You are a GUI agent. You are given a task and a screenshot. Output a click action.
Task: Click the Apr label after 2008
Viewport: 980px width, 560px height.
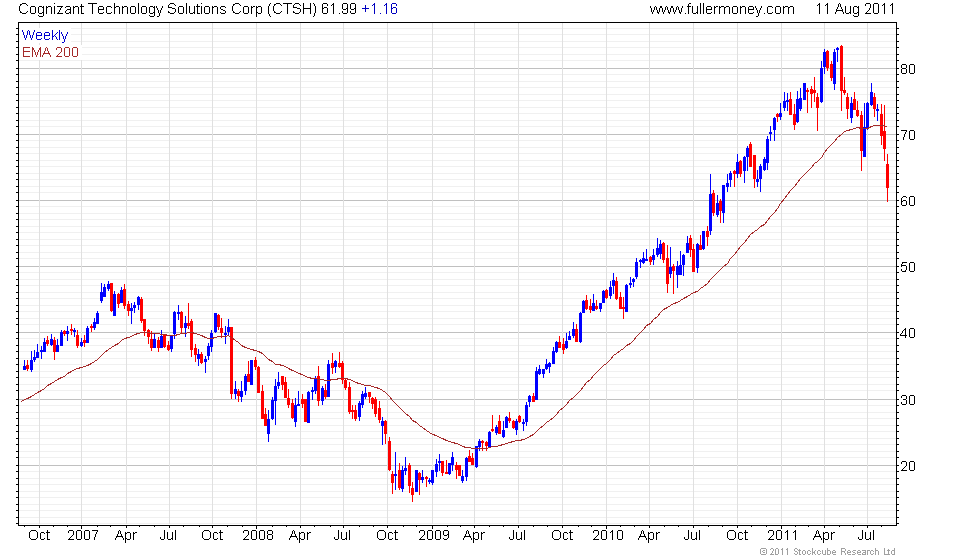click(299, 536)
